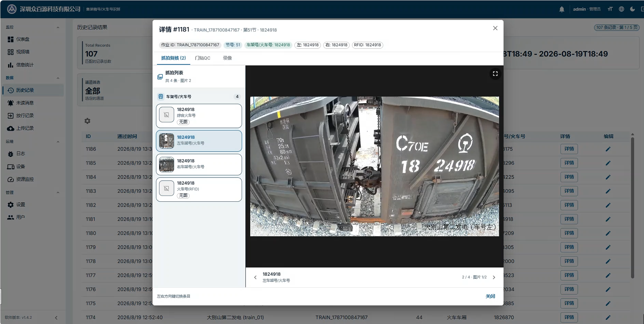Screen dimensions: 644x324
Task: Open 详情 for row ending 7209
Action: (569, 233)
